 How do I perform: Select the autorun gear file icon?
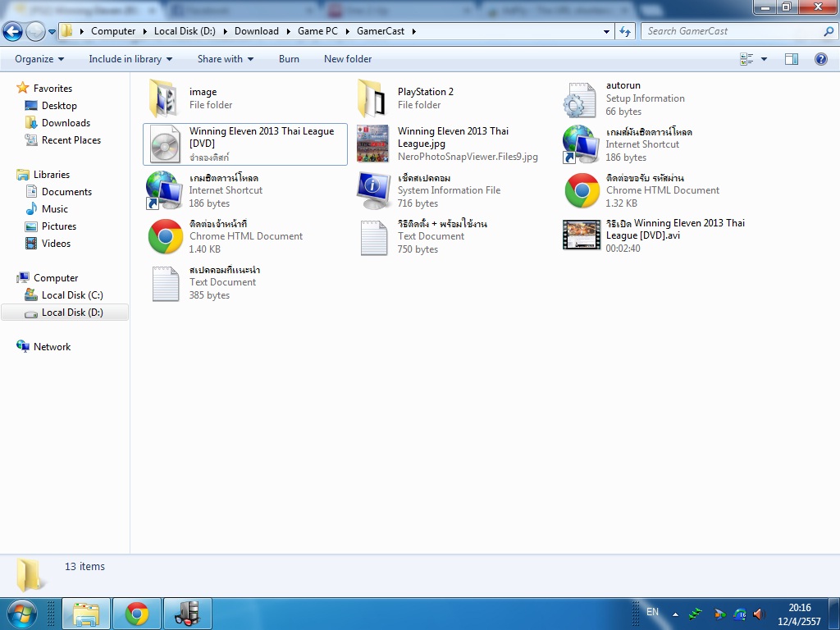580,99
